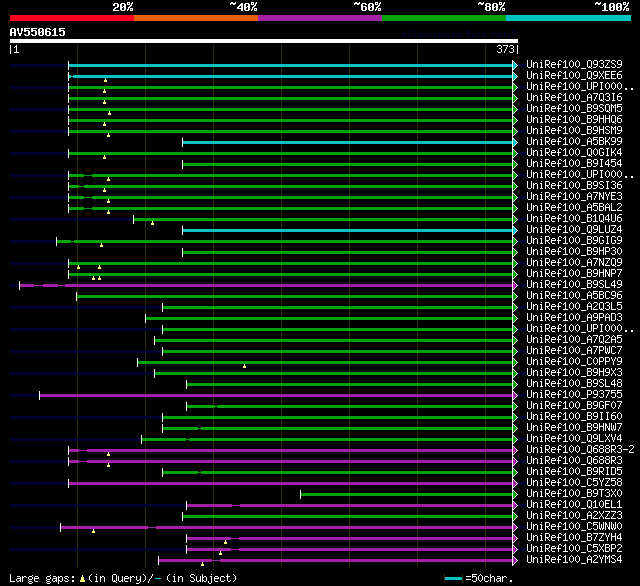Viewport: 640px width, 586px height.
Task: Click the UniRef100_P93755 label
Action: click(x=574, y=395)
